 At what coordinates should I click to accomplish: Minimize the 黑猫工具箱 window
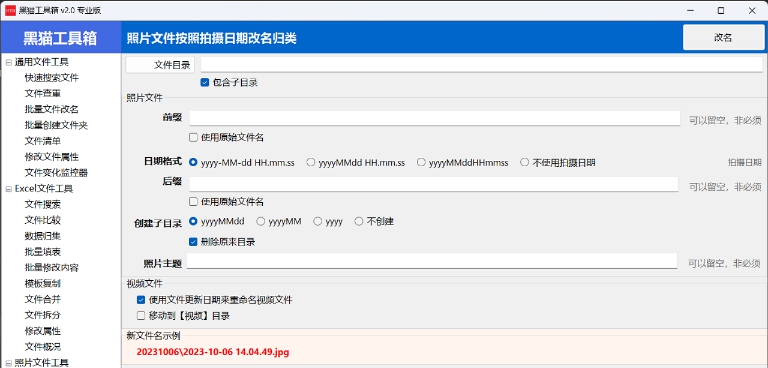(x=690, y=11)
